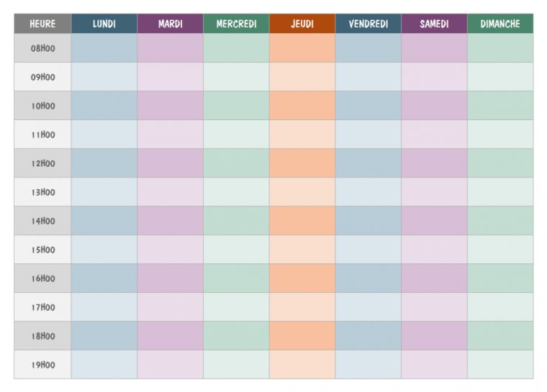Select the Jeudi 18H00 cell
The width and height of the screenshot is (547, 392).
pos(302,336)
